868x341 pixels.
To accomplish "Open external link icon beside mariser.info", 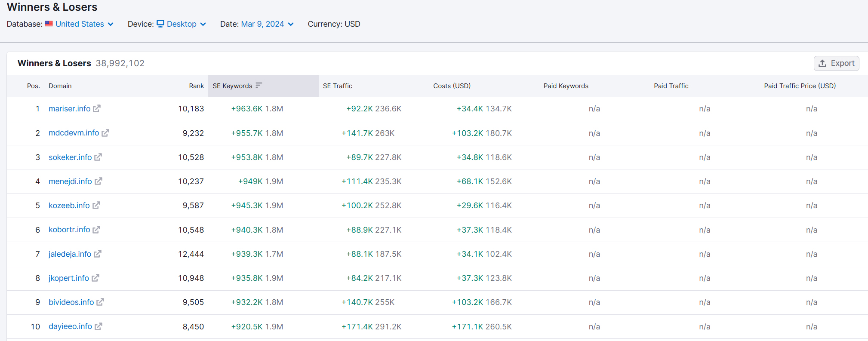I will (x=97, y=108).
